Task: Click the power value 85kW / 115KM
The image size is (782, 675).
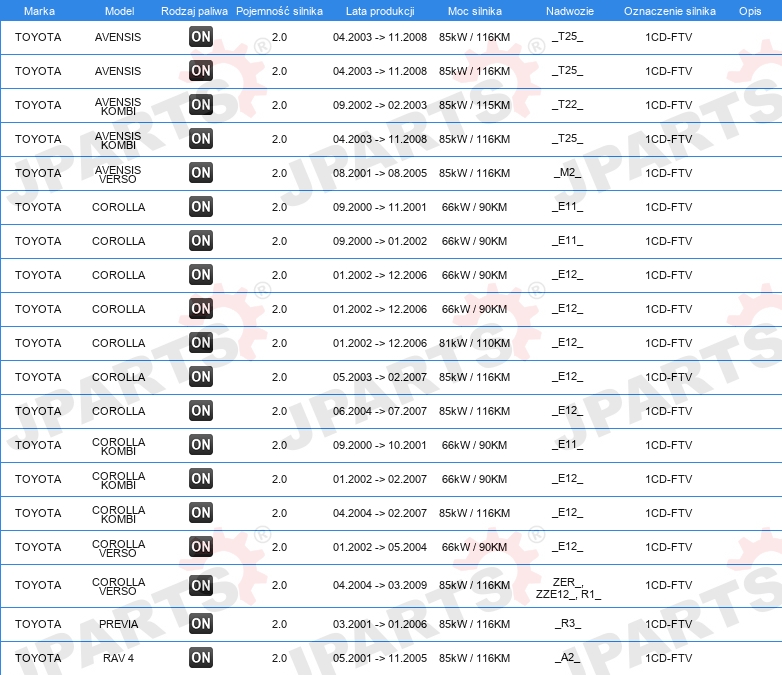Action: pyautogui.click(x=474, y=105)
